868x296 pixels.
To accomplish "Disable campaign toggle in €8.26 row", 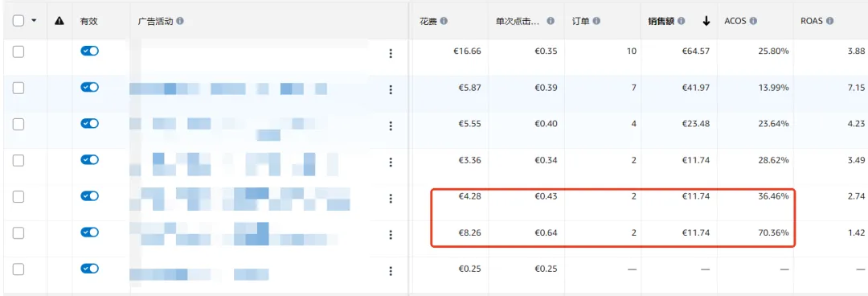I will click(x=90, y=232).
